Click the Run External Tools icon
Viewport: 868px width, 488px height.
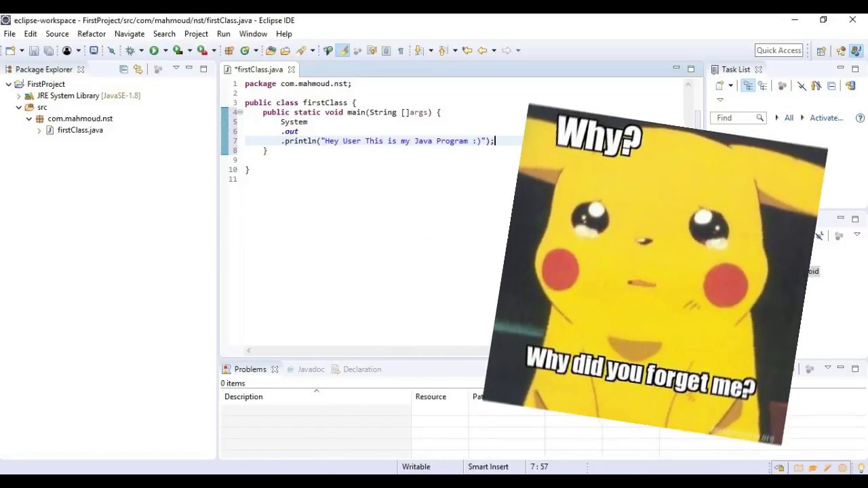point(202,50)
